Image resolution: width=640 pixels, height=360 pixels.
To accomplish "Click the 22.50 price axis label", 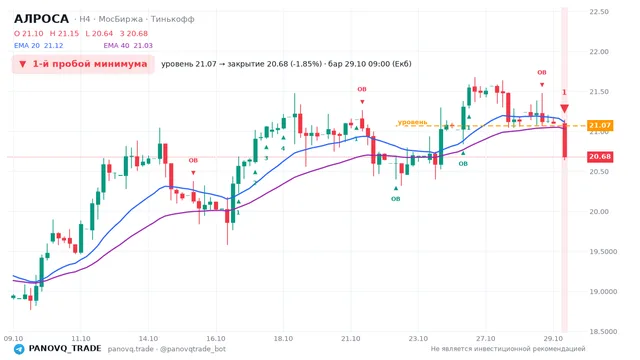I will coord(599,12).
